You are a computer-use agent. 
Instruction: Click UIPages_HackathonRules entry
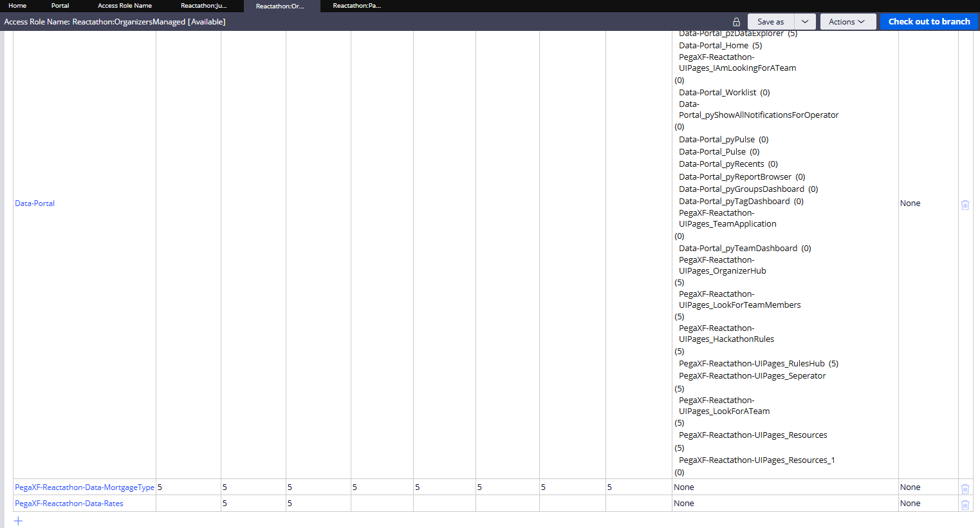[726, 339]
